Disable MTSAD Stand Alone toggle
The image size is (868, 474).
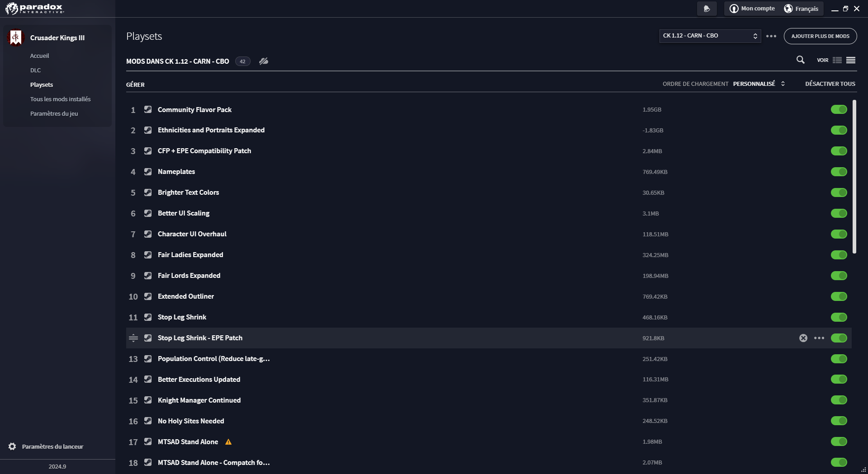(x=839, y=442)
